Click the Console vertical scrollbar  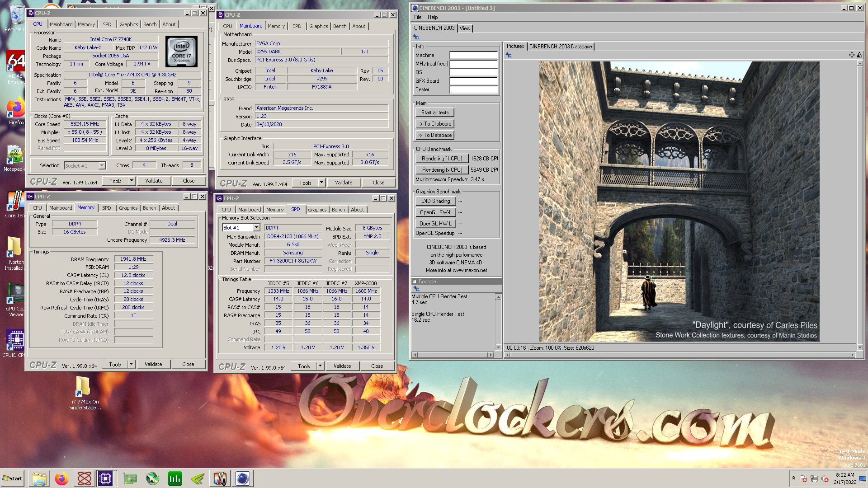pyautogui.click(x=498, y=322)
